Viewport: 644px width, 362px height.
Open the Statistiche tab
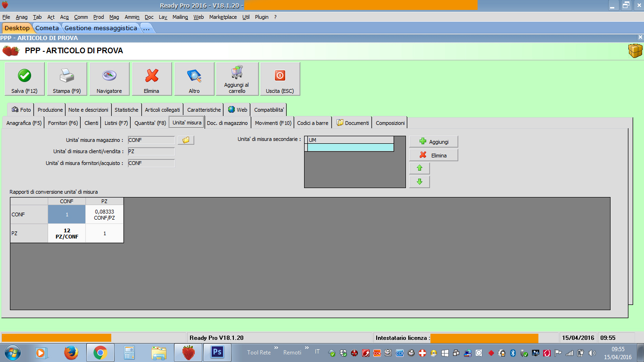[x=126, y=110]
